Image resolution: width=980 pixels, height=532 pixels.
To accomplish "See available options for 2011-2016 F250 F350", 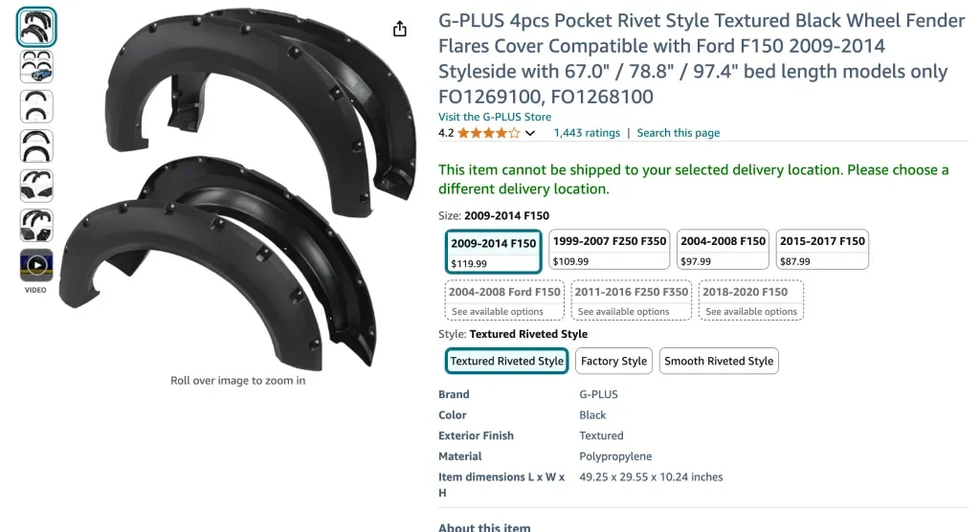I will pos(630,300).
